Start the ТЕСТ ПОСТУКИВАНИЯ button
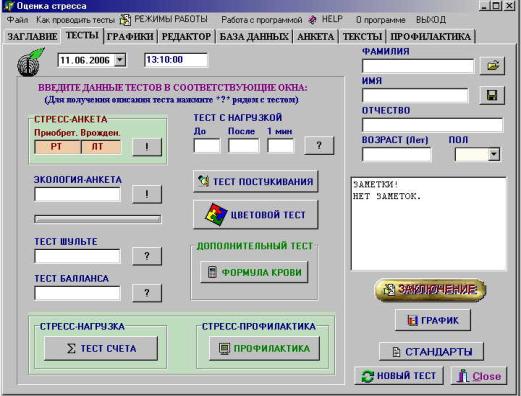521x396 pixels. (255, 181)
